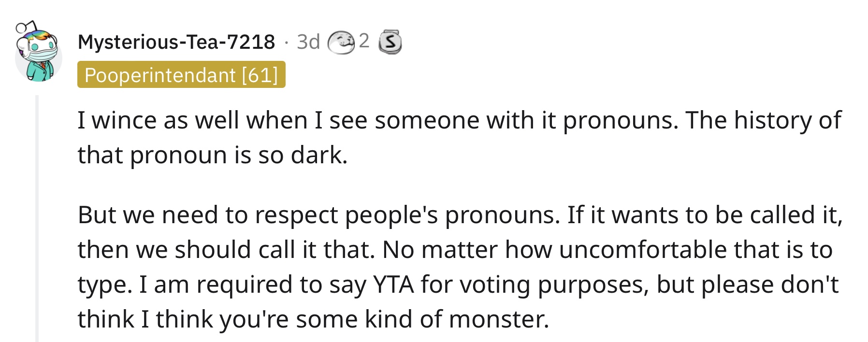This screenshot has height=342, width=868.
Task: Click the award count "2"
Action: pos(364,41)
